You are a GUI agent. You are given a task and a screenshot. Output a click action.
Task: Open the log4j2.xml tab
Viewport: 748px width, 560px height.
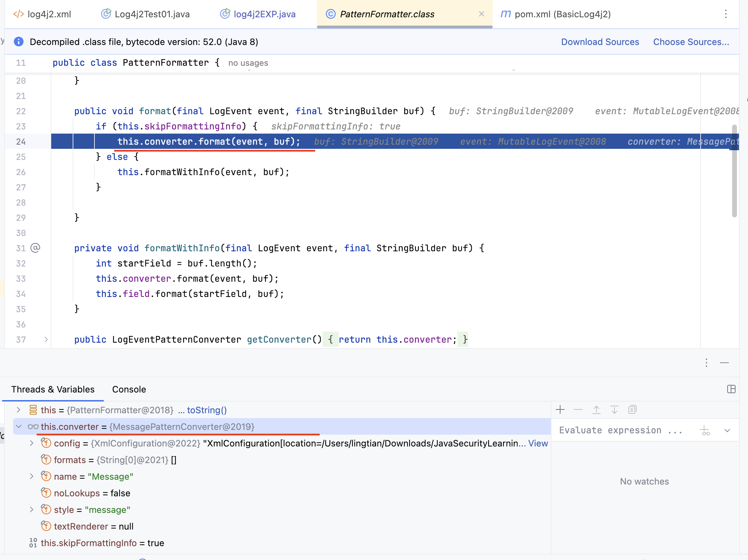click(x=42, y=14)
